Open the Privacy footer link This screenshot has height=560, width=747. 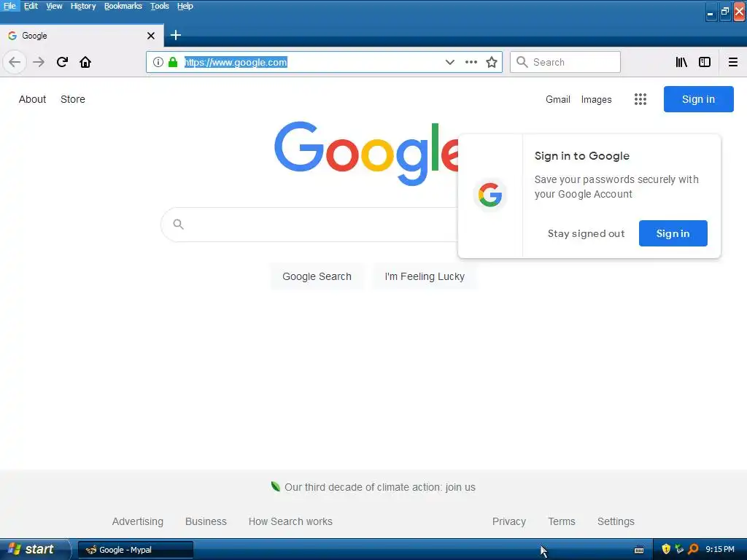pyautogui.click(x=509, y=521)
